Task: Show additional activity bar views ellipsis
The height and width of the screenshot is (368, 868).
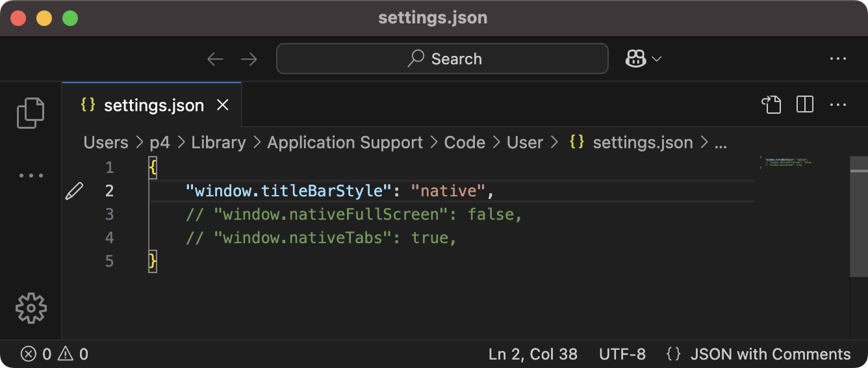Action: tap(31, 176)
